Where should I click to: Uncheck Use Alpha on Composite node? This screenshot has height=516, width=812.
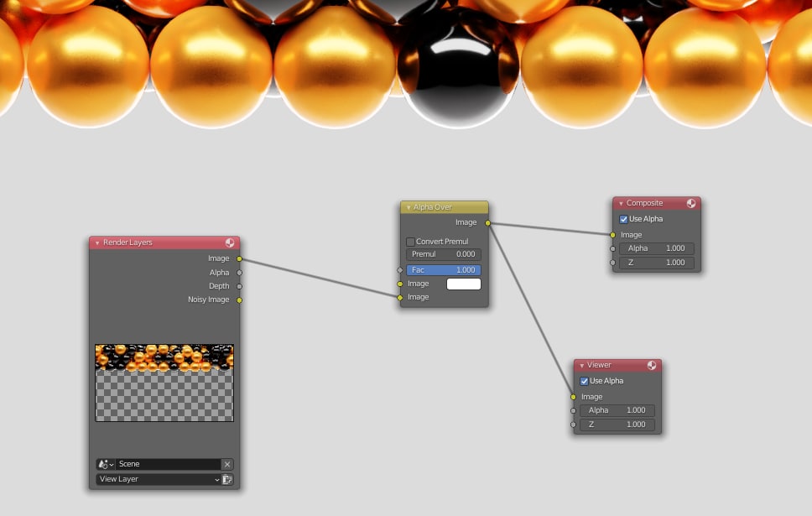(x=623, y=219)
